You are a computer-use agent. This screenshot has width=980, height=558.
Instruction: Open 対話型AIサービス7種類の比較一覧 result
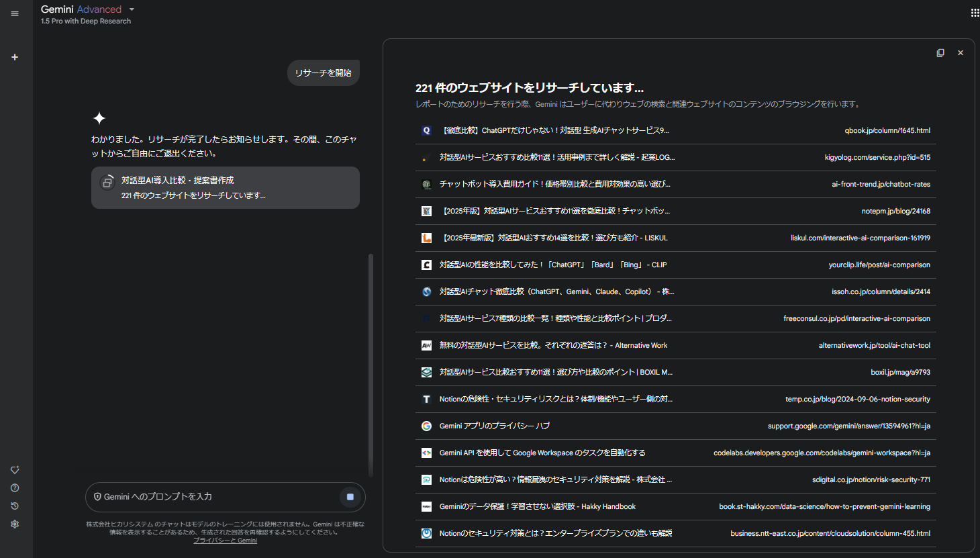pos(556,319)
